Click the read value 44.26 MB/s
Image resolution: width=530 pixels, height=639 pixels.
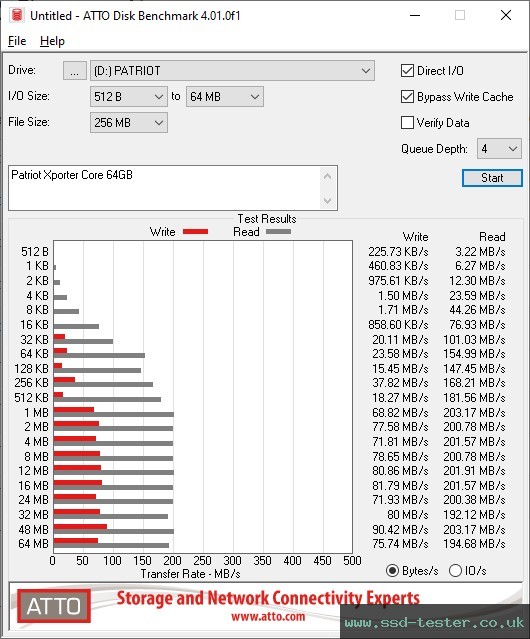(477, 310)
